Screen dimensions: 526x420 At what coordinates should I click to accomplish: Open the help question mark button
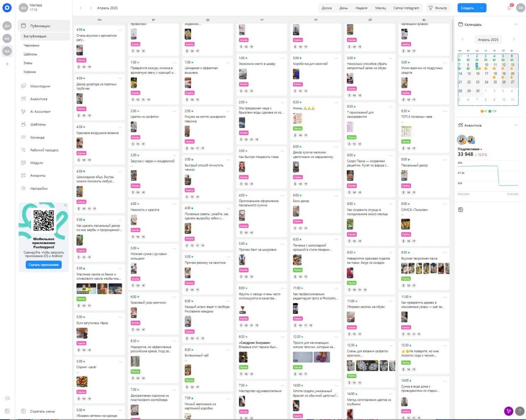519,411
